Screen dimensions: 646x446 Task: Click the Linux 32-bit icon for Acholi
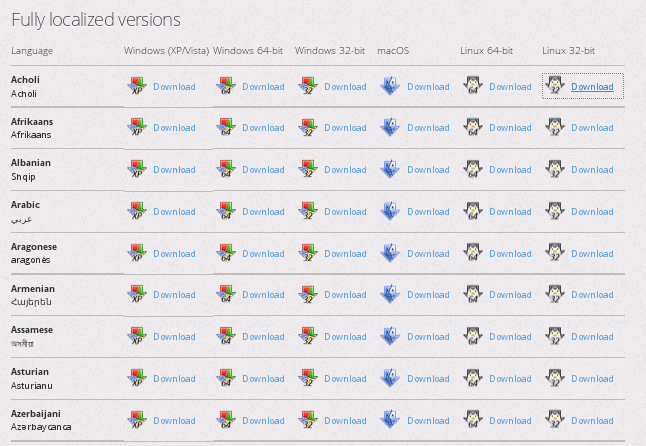tap(555, 87)
